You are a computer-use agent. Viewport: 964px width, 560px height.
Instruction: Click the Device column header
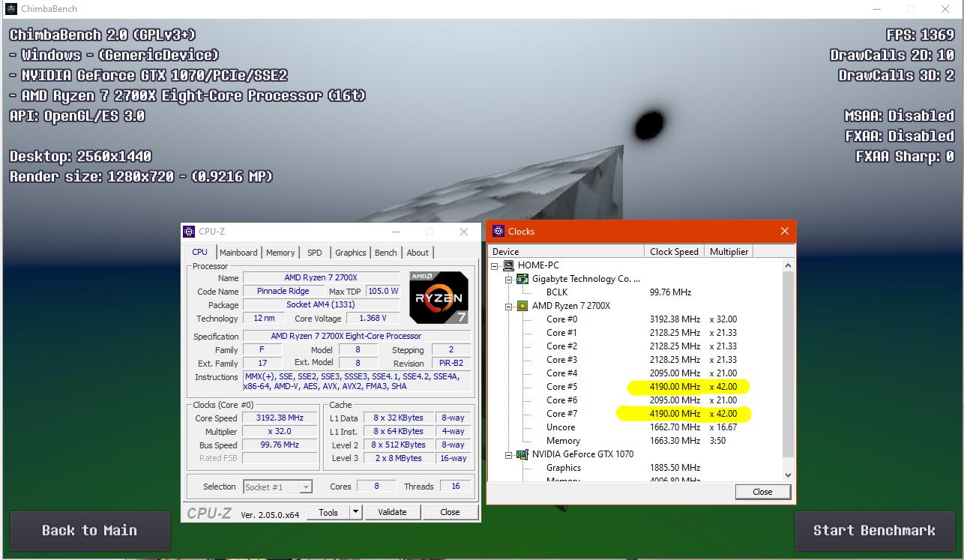pyautogui.click(x=567, y=252)
